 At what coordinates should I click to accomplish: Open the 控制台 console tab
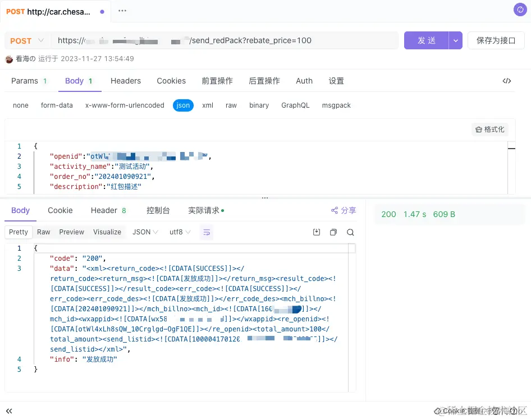click(158, 210)
